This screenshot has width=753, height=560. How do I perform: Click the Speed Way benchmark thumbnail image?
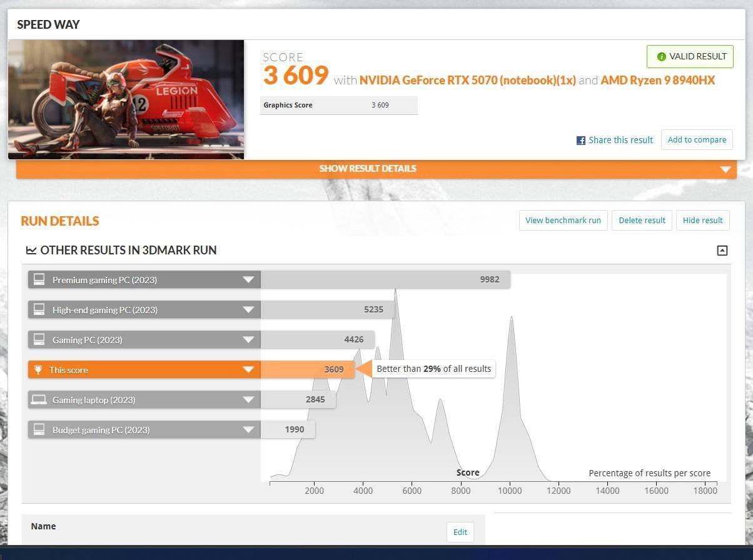(x=126, y=99)
